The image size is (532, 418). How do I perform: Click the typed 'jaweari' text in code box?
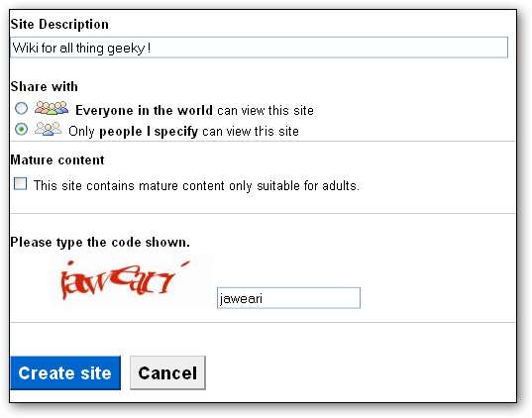click(x=241, y=298)
